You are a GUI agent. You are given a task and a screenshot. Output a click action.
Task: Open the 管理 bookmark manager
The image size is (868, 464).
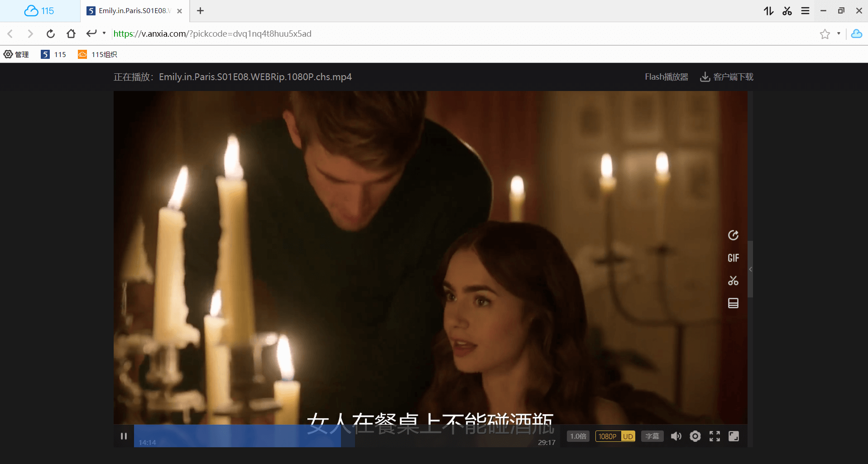16,54
